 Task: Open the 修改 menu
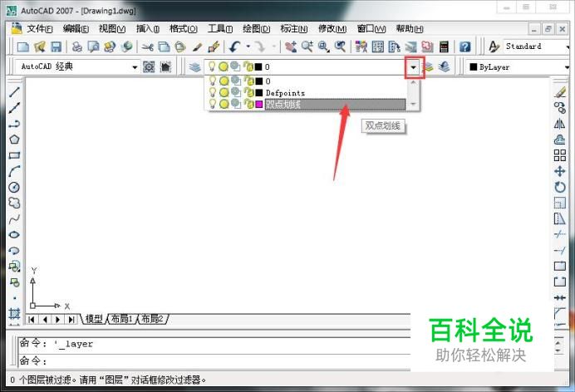pos(332,28)
